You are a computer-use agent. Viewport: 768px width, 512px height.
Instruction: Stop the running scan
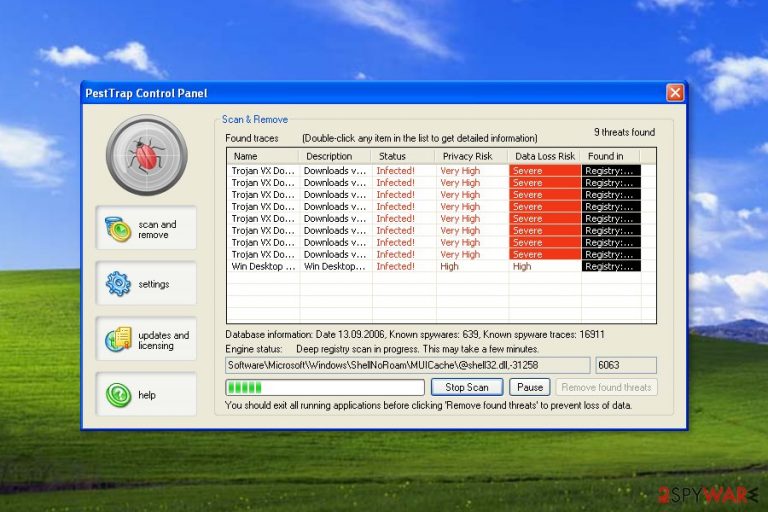click(467, 387)
